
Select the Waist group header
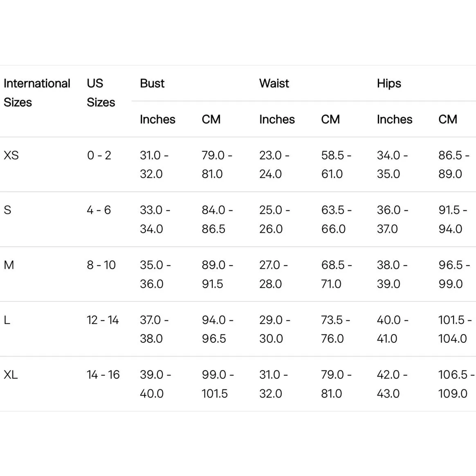pos(274,83)
